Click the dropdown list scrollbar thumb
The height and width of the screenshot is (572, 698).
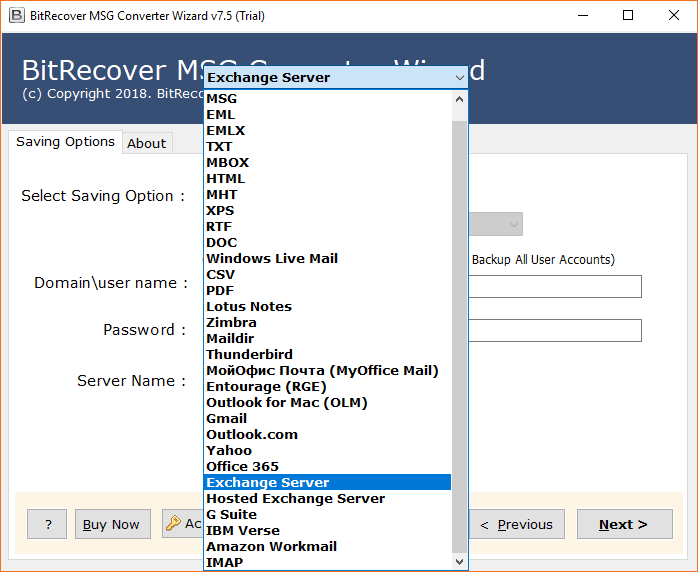point(459,337)
